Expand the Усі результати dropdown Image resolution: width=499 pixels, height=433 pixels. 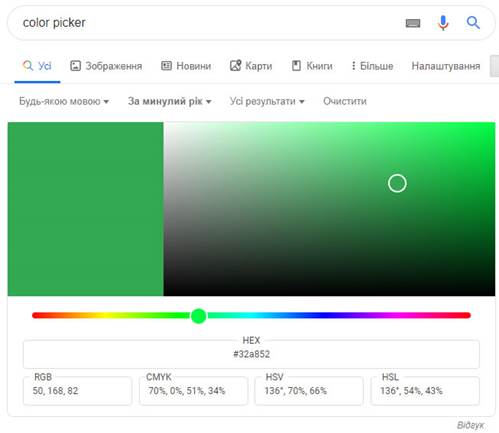(x=267, y=101)
